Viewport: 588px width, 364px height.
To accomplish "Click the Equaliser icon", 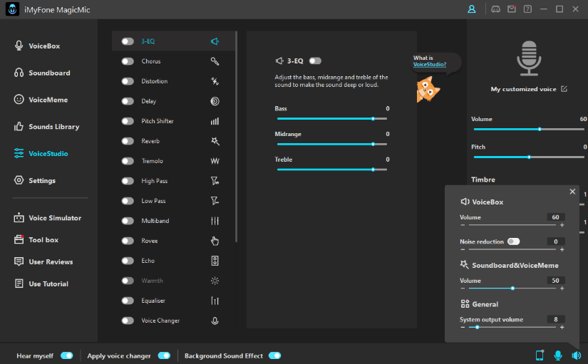I will pos(215,301).
